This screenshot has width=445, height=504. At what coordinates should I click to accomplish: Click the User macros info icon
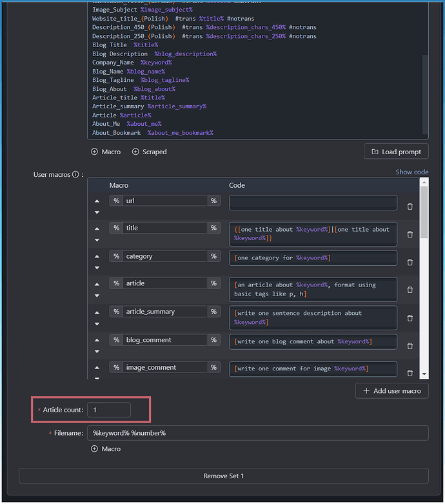click(75, 174)
